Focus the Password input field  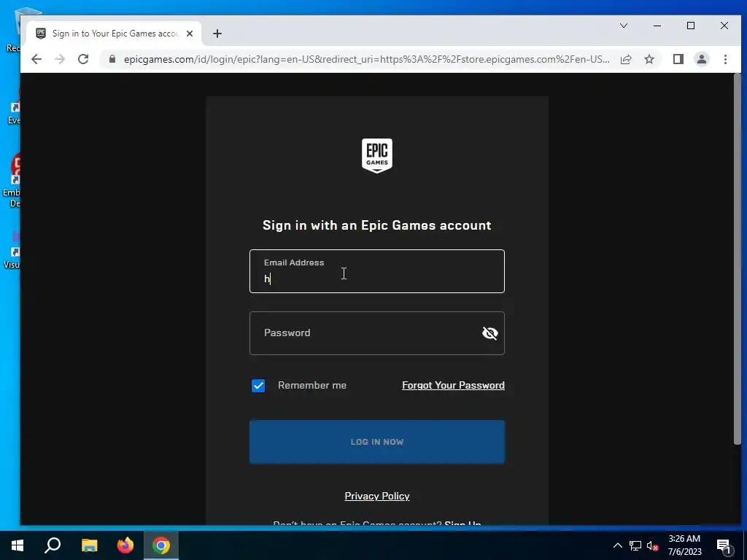pyautogui.click(x=377, y=332)
